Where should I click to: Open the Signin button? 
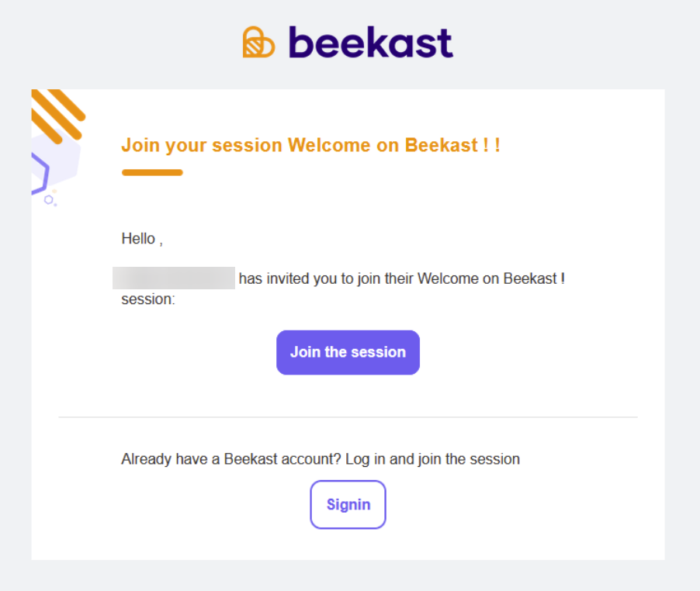coord(348,504)
